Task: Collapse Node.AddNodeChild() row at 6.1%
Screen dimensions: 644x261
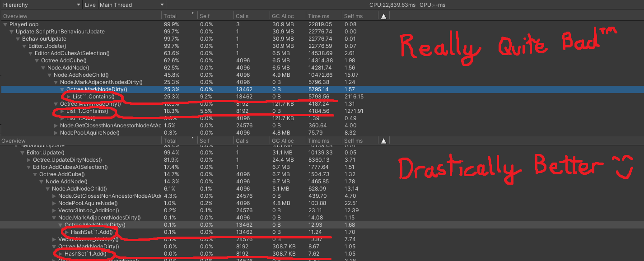Action: [x=48, y=189]
